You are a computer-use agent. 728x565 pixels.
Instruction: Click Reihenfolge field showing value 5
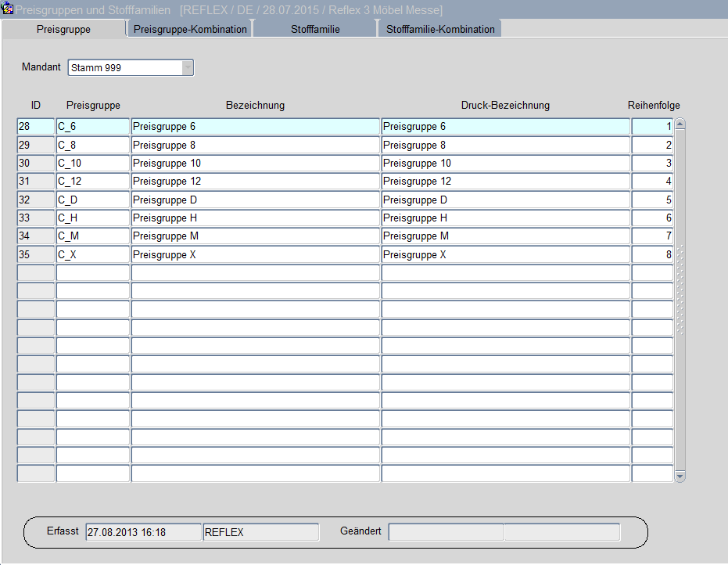coord(652,200)
